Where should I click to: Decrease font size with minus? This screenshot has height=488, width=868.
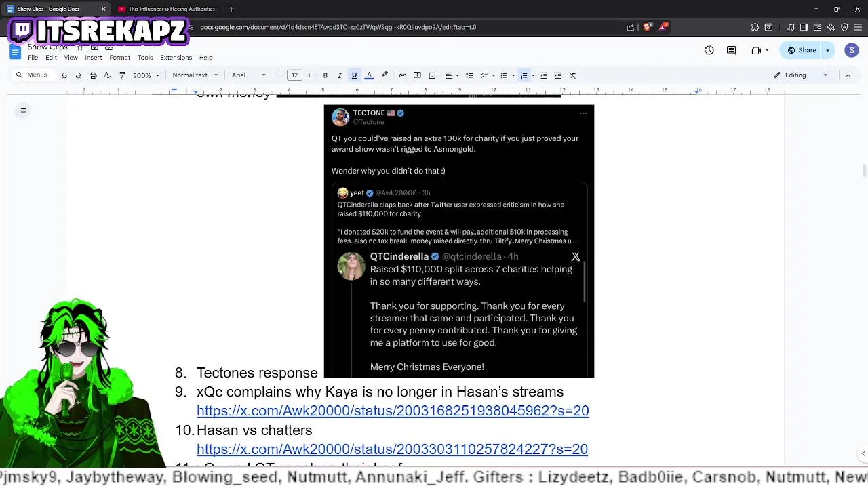click(x=280, y=75)
